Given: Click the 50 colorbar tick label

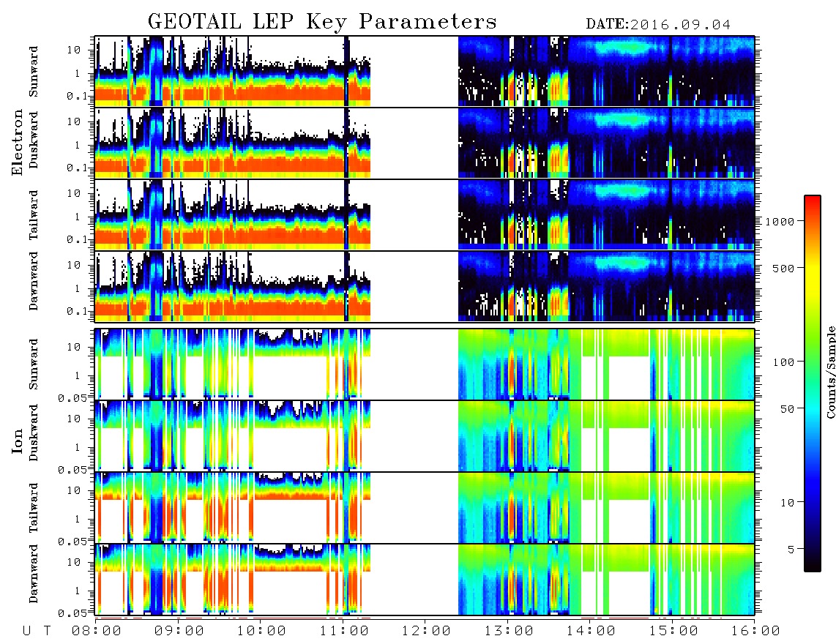Looking at the screenshot, I should click(787, 409).
